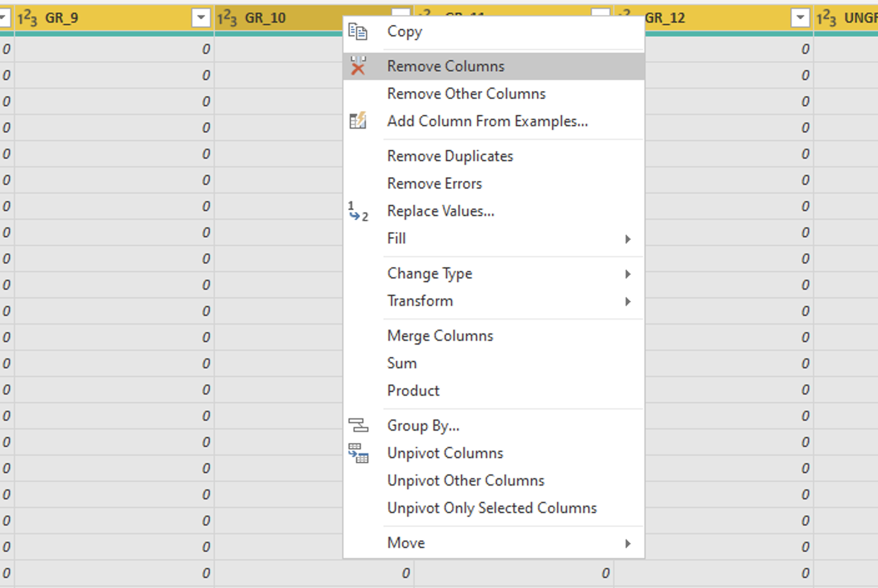Select Remove Columns menu entry
The width and height of the screenshot is (878, 588).
tap(494, 66)
